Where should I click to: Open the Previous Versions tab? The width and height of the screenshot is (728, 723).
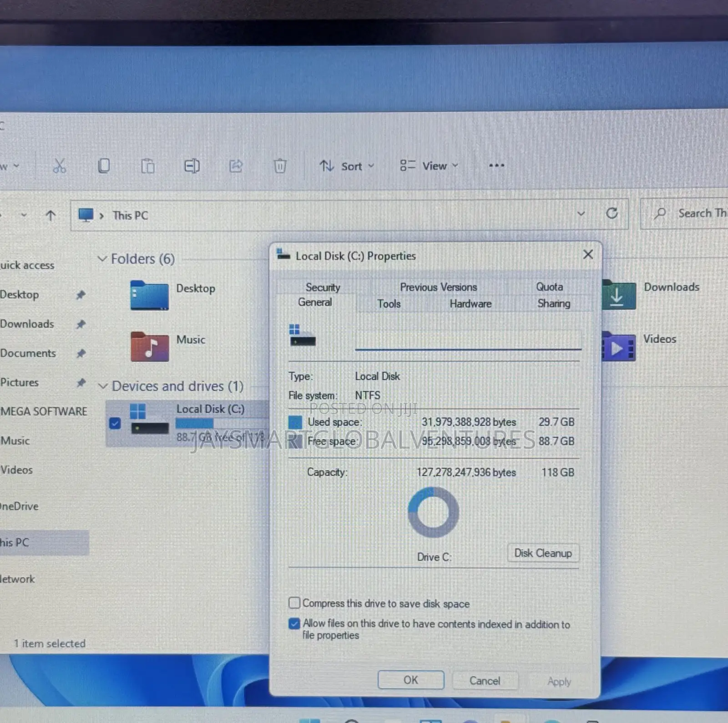438,287
